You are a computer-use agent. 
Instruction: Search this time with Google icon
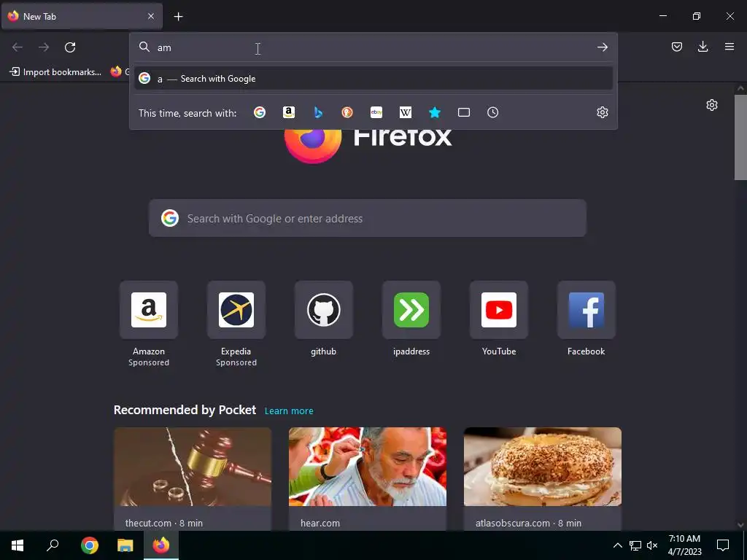260,112
